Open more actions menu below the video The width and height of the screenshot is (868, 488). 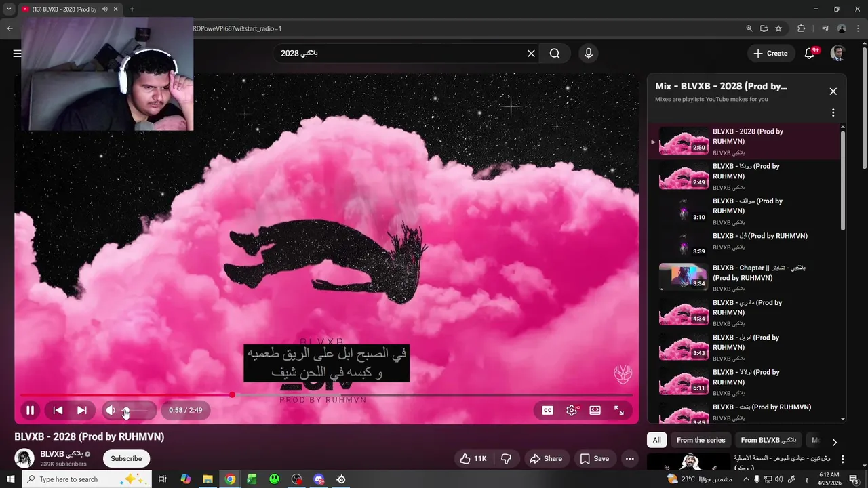click(630, 458)
